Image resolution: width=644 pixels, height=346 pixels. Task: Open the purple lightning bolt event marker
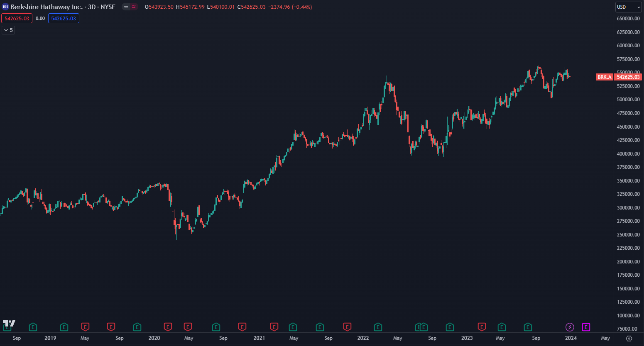(x=570, y=327)
